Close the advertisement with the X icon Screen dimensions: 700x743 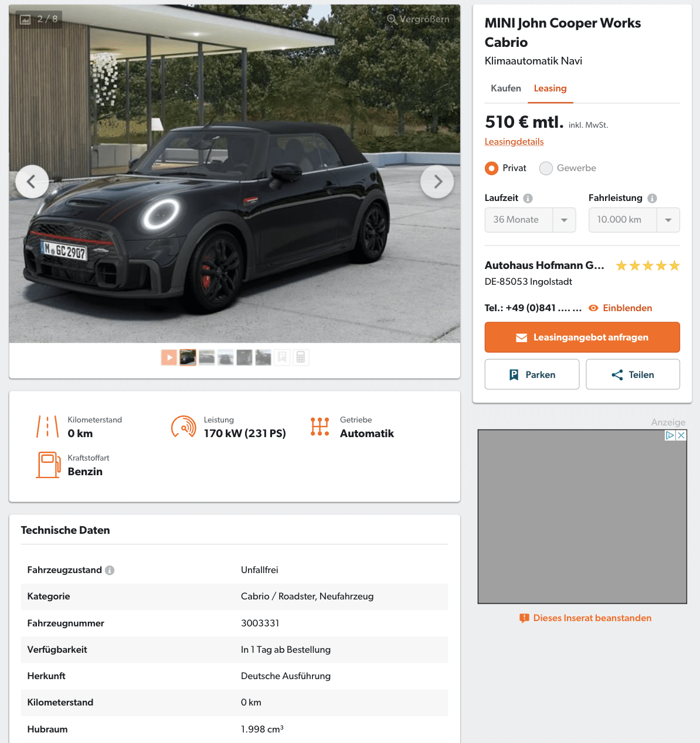tap(681, 435)
